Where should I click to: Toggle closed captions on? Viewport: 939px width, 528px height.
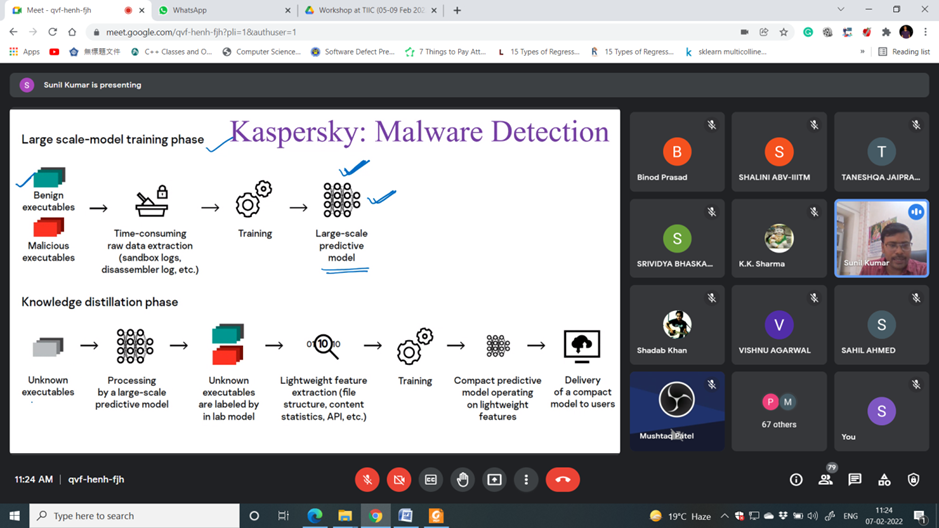pos(431,480)
